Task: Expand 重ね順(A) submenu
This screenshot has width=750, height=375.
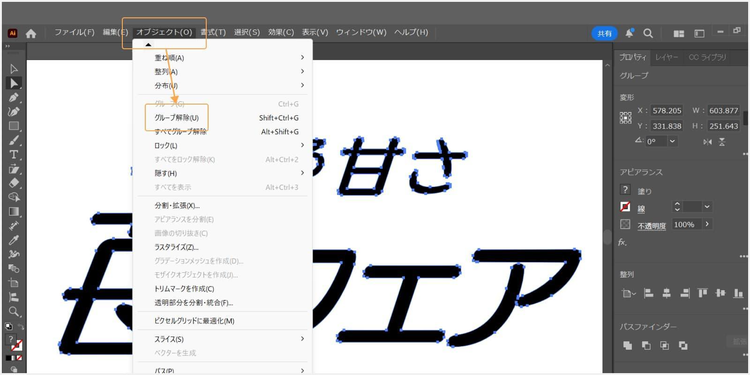Action: coord(302,57)
